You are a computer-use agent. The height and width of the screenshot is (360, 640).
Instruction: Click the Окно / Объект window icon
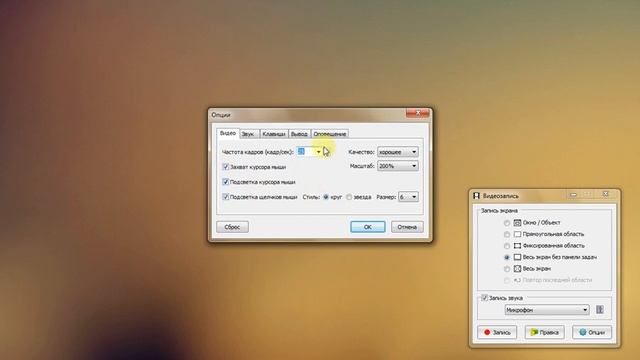(x=517, y=222)
